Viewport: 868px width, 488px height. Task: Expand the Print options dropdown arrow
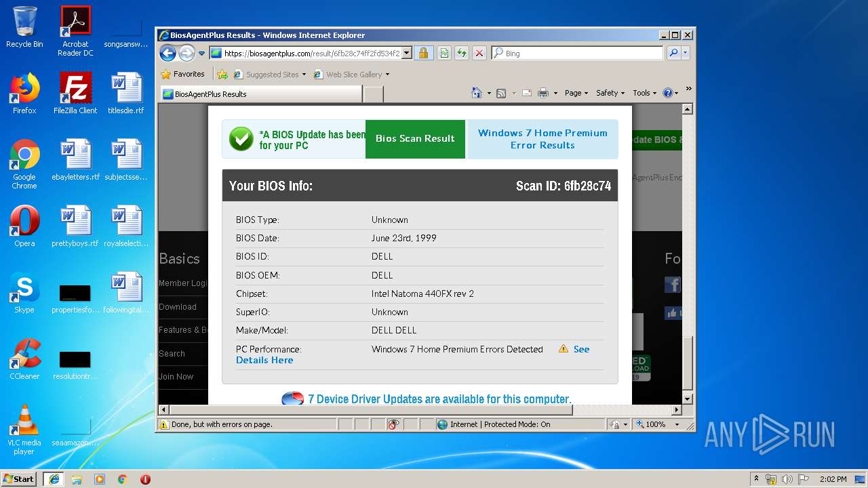[x=555, y=94]
